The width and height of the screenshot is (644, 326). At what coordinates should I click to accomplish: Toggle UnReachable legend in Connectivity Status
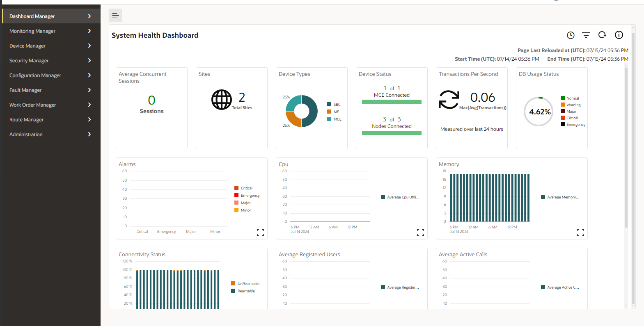245,283
